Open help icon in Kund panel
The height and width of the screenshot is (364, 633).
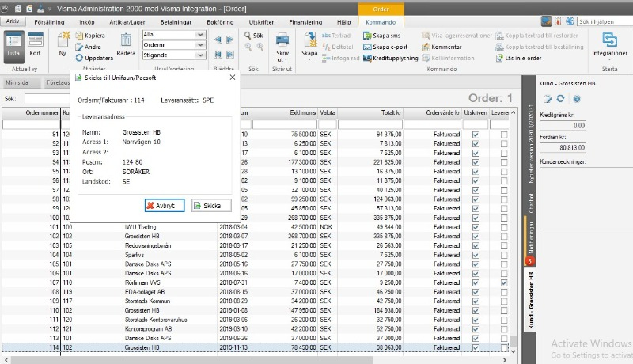(577, 99)
